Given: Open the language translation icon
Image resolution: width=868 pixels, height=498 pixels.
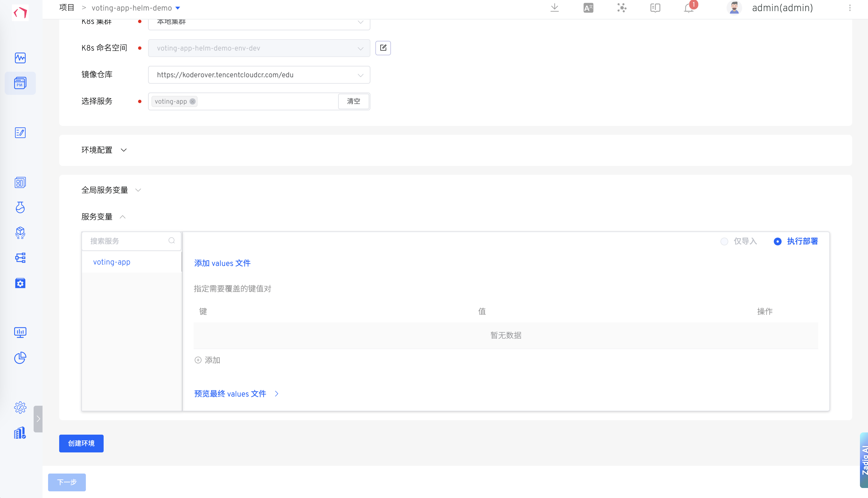Looking at the screenshot, I should [588, 8].
